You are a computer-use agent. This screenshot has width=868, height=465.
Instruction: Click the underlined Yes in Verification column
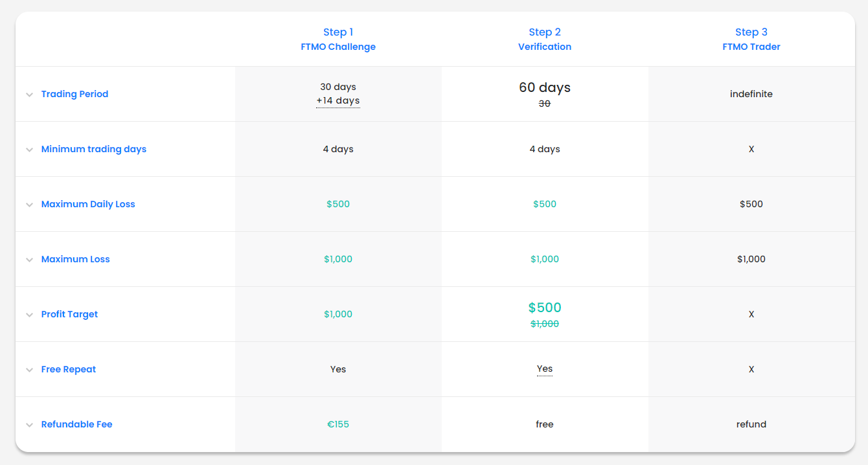pos(545,369)
